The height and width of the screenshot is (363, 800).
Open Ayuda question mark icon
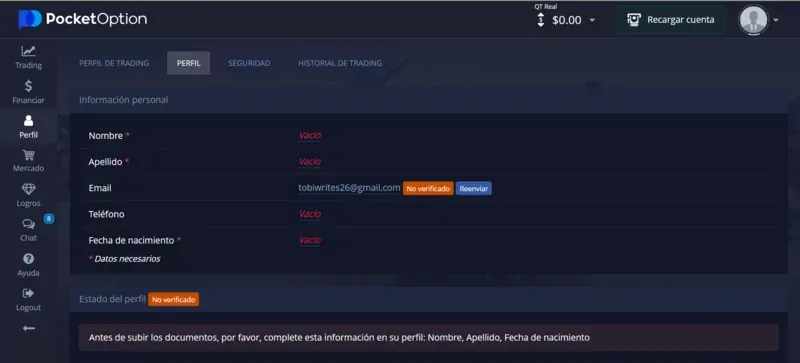coord(29,259)
